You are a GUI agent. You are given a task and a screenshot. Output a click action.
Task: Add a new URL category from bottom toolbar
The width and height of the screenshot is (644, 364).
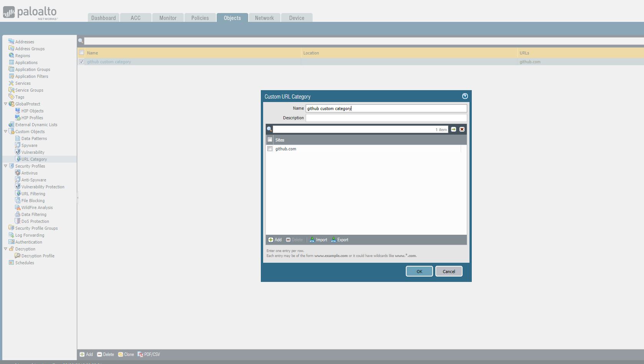click(x=86, y=354)
